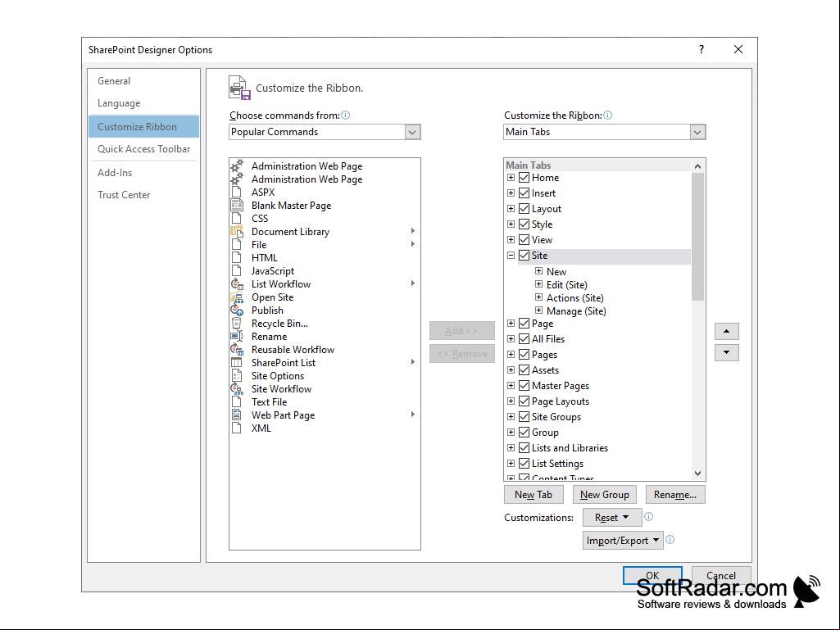Open the dialog help question mark

702,49
